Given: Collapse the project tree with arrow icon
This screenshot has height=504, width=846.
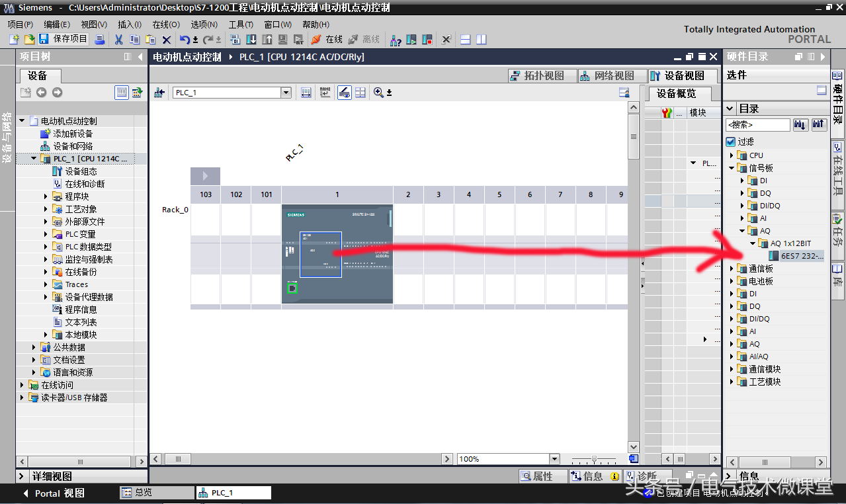Looking at the screenshot, I should (x=140, y=57).
